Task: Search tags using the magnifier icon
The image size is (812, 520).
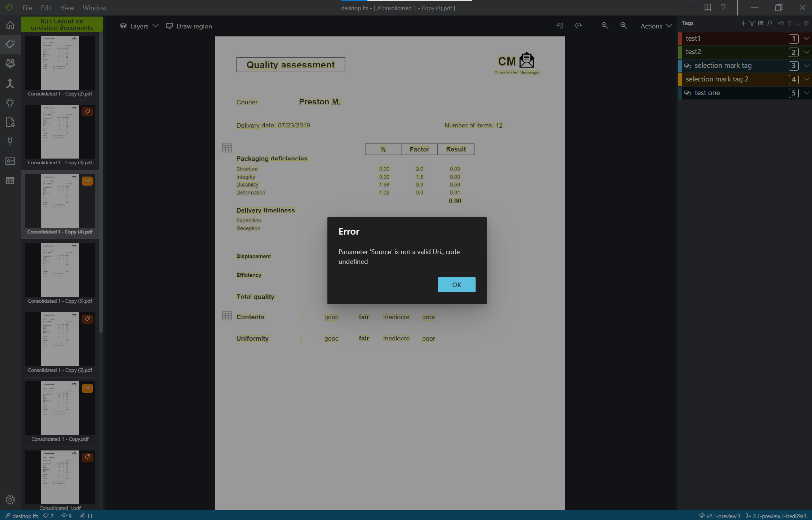Action: pos(769,23)
